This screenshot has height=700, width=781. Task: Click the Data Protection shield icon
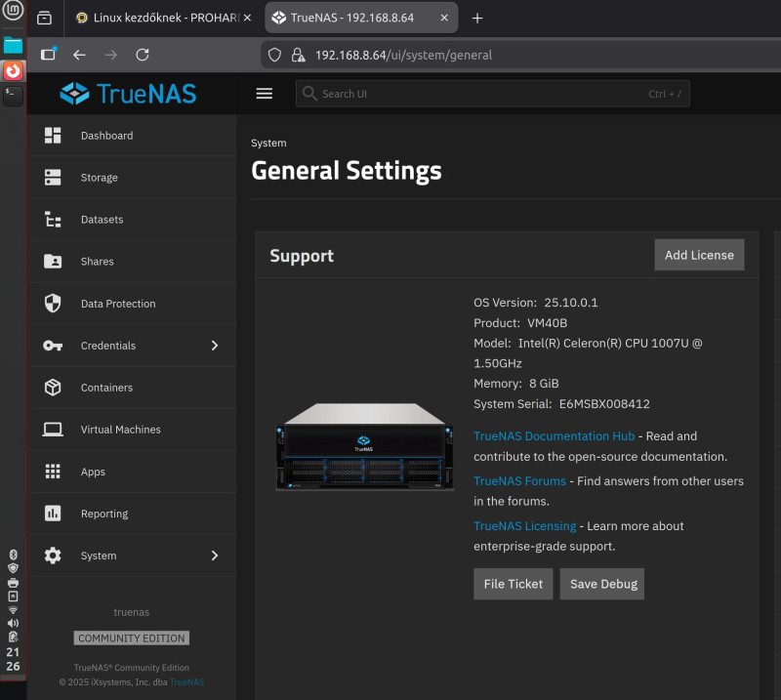53,304
